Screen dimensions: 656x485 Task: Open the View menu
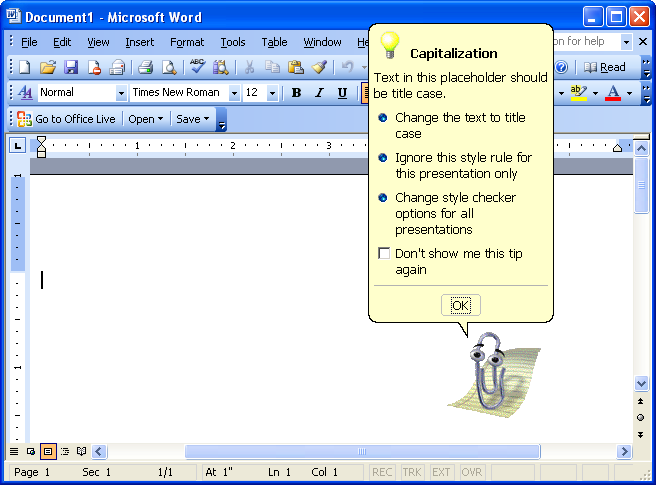pos(98,42)
